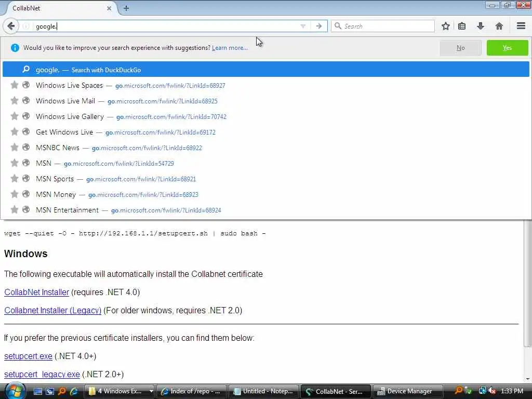The height and width of the screenshot is (399, 532).
Task: Click the magnifier icon in the search box
Action: click(338, 26)
